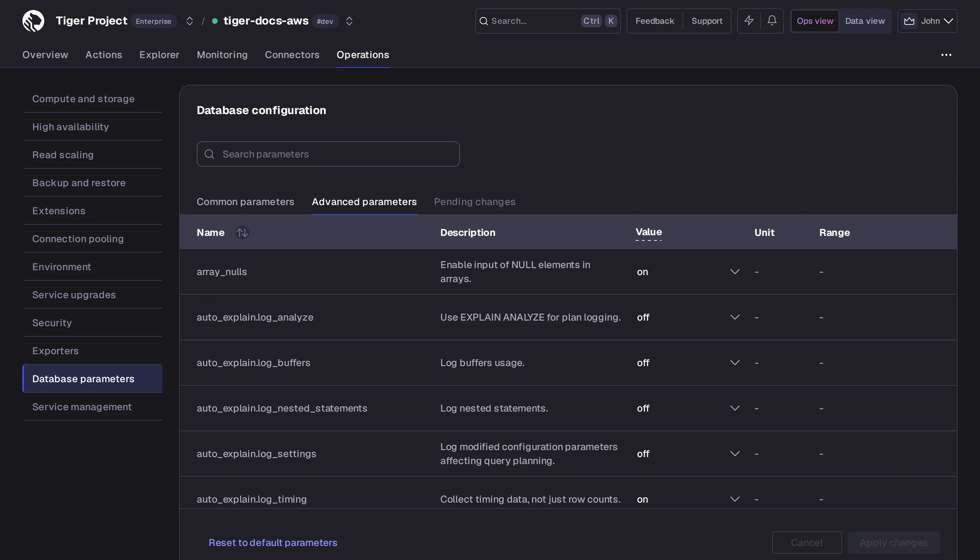
Task: Click the Value column header
Action: tap(649, 232)
